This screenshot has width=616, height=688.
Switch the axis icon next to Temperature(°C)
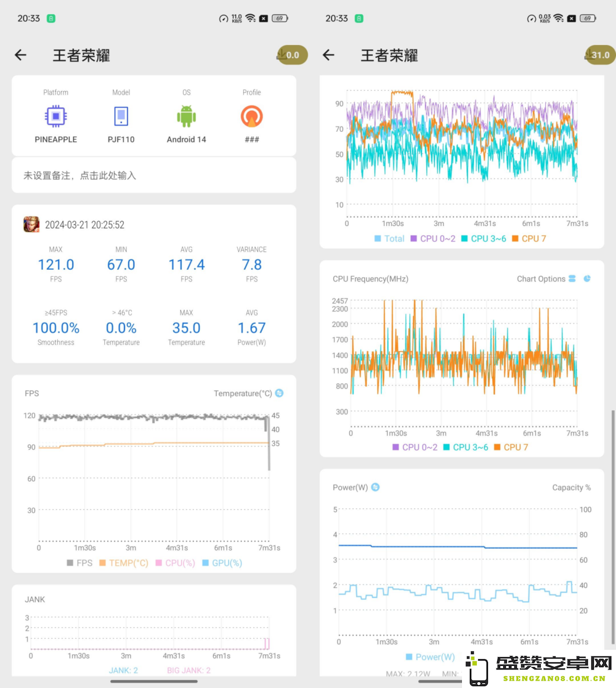[x=280, y=393]
